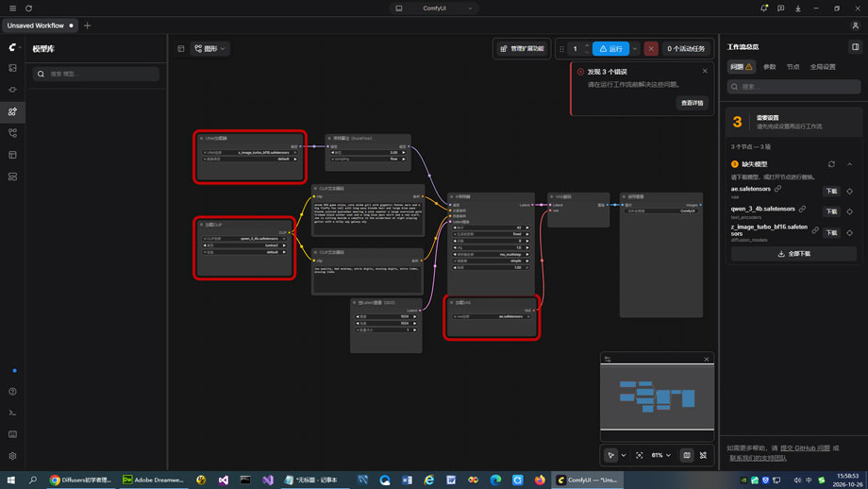Toggle the panel layout icon left of 图形
The width and height of the screenshot is (868, 489).
coord(181,49)
